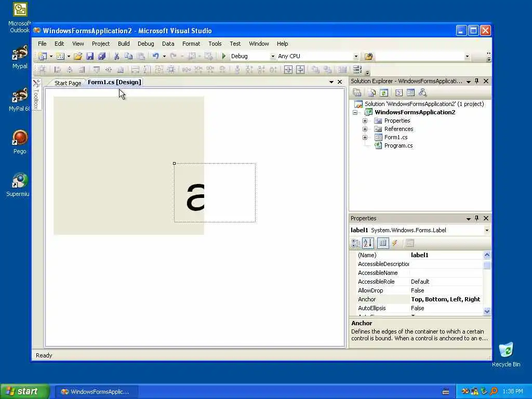Click the Anchor property value cell
This screenshot has width=532, height=399.
446,299
